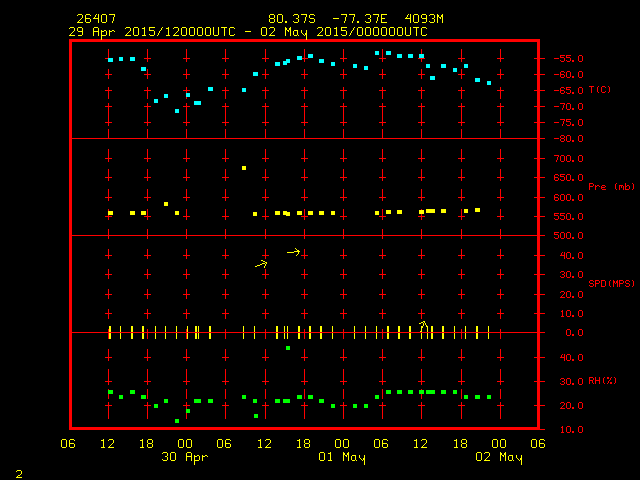
Task: Click the lowest green humidity point
Action: (x=177, y=421)
